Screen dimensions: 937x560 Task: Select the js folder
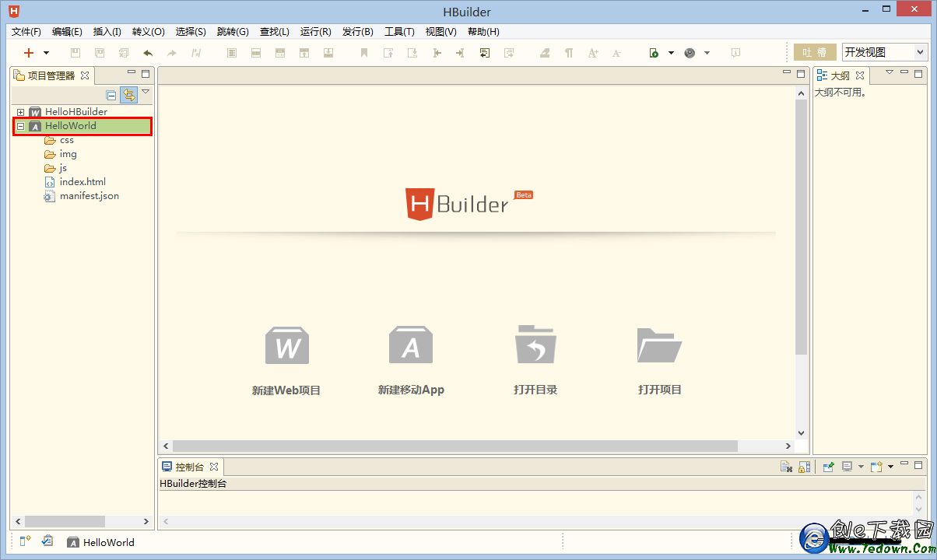pyautogui.click(x=63, y=168)
